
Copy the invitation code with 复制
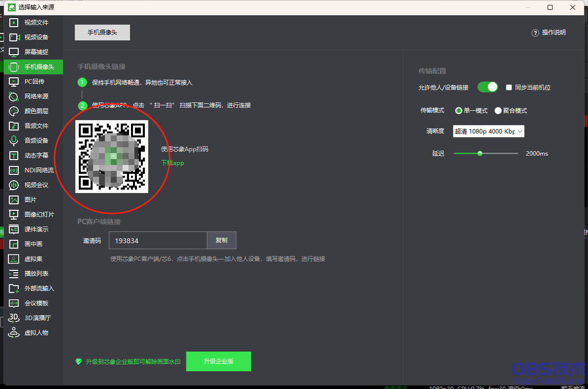pyautogui.click(x=222, y=240)
